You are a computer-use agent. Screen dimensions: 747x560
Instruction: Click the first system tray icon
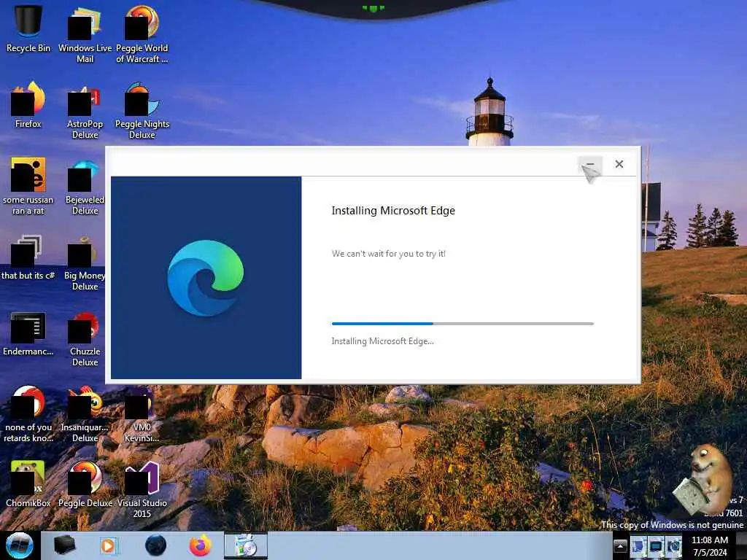pos(638,546)
